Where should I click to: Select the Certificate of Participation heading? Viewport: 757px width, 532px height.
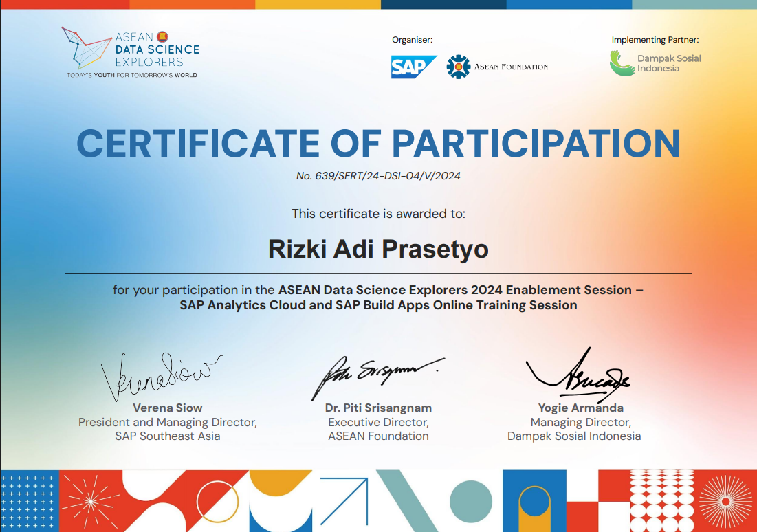coord(378,143)
